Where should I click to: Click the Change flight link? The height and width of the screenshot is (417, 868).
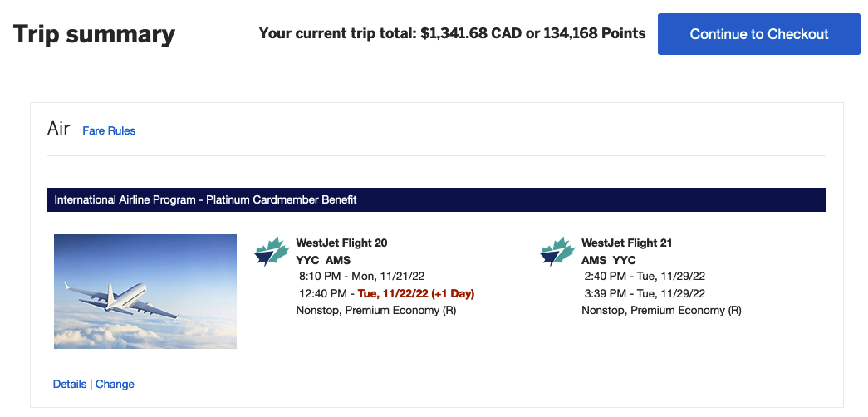click(x=115, y=384)
